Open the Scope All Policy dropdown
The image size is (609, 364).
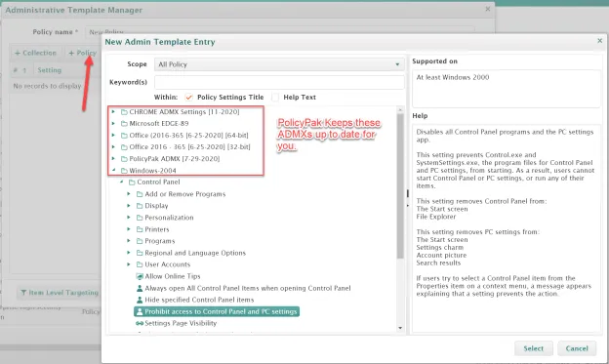click(x=279, y=64)
